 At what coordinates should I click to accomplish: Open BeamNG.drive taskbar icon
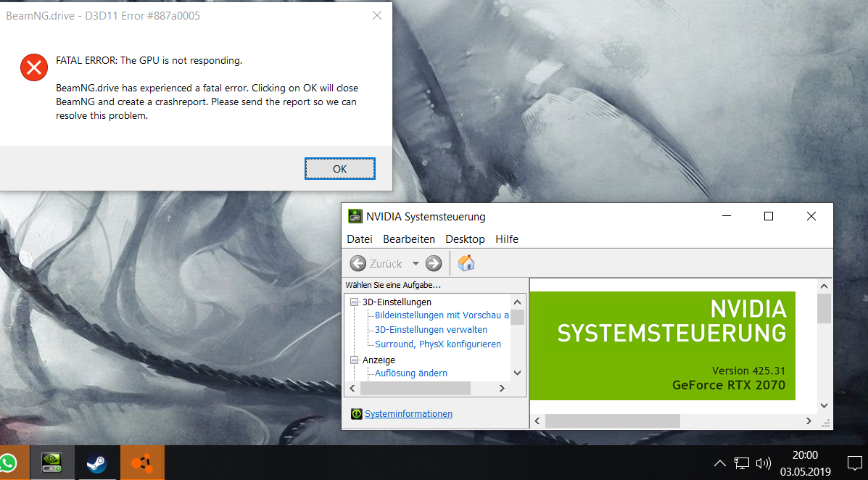142,463
